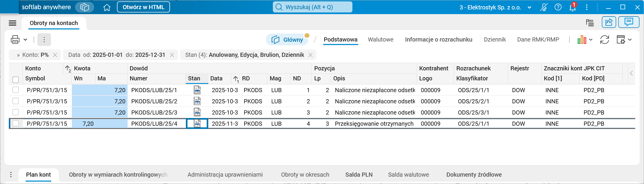Toggle the select-all checkbox in header
This screenshot has width=644, height=184.
coord(16,79)
